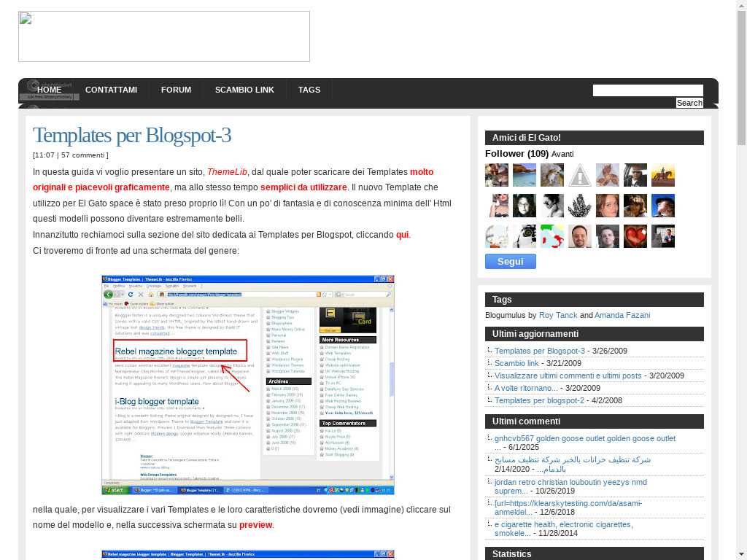Click the beach seascape follower avatar
This screenshot has height=560, width=747.
[x=525, y=175]
